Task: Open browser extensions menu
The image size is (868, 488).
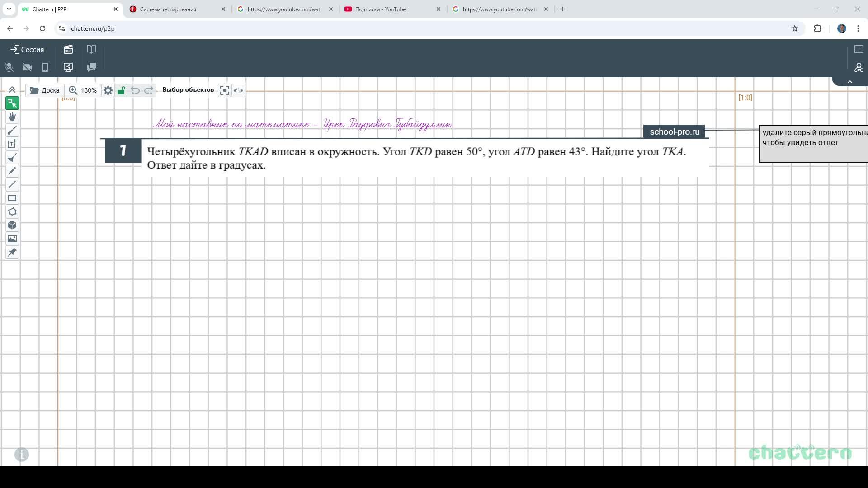Action: 817,28
